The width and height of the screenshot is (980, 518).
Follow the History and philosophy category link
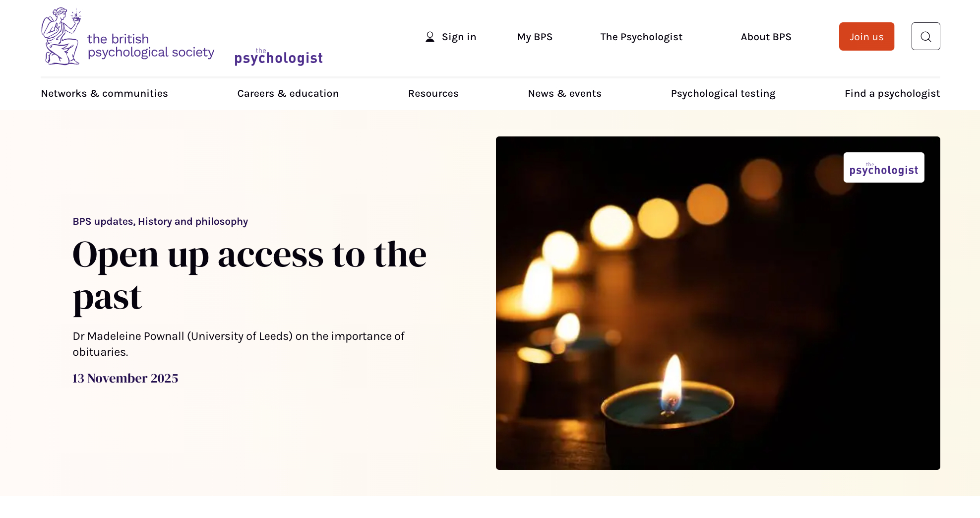(x=193, y=221)
